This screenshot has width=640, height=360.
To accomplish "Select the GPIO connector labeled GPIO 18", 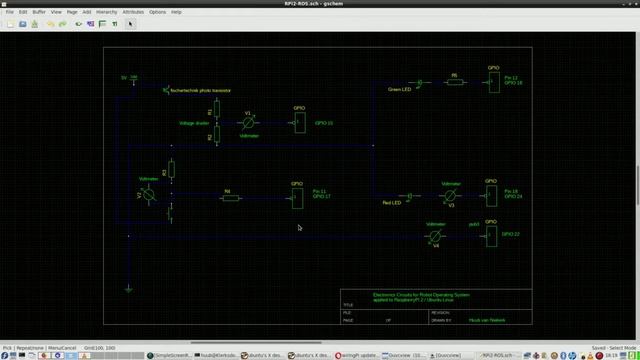I will click(493, 82).
